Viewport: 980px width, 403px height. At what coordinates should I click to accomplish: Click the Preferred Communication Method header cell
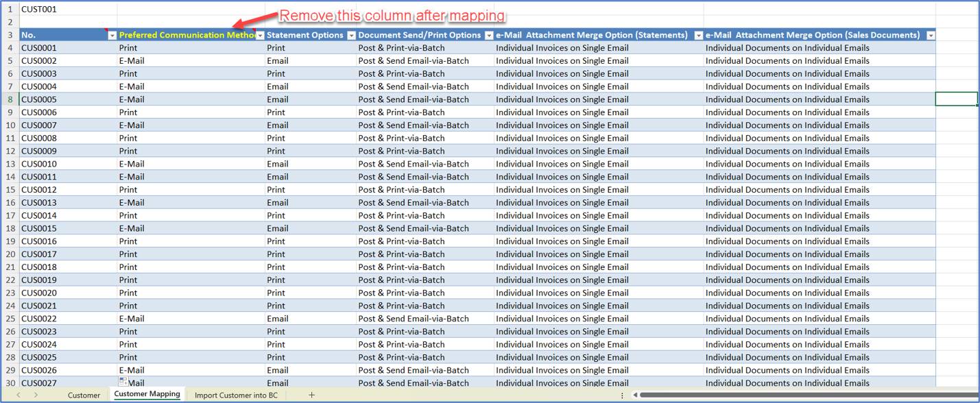point(191,35)
